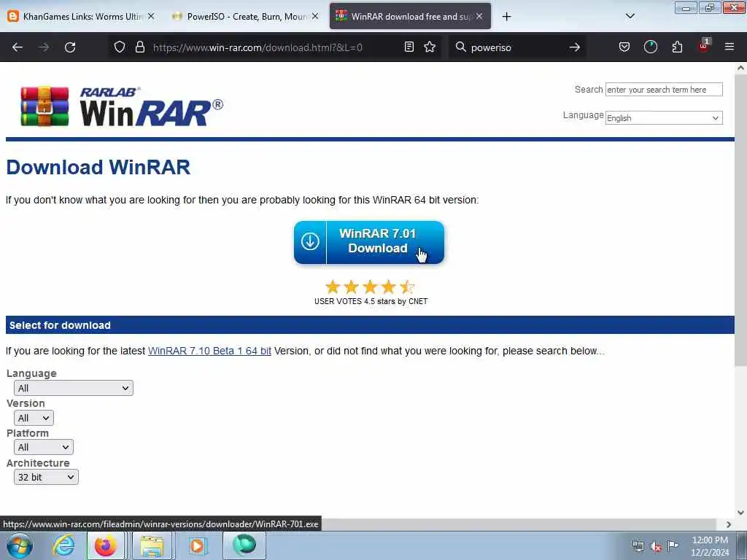Click the 'USER VOTES 4.5 stars by CNET' text
The image size is (747, 560).
(371, 301)
